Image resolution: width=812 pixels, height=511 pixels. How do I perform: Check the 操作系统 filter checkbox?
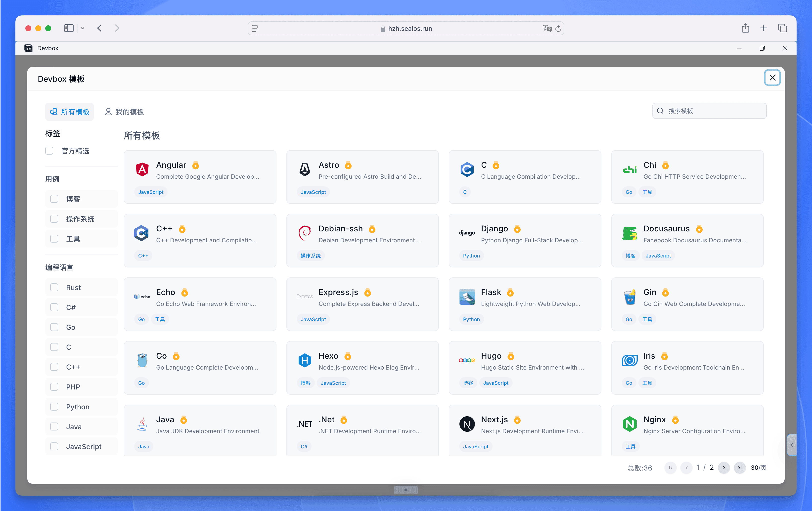click(x=54, y=219)
